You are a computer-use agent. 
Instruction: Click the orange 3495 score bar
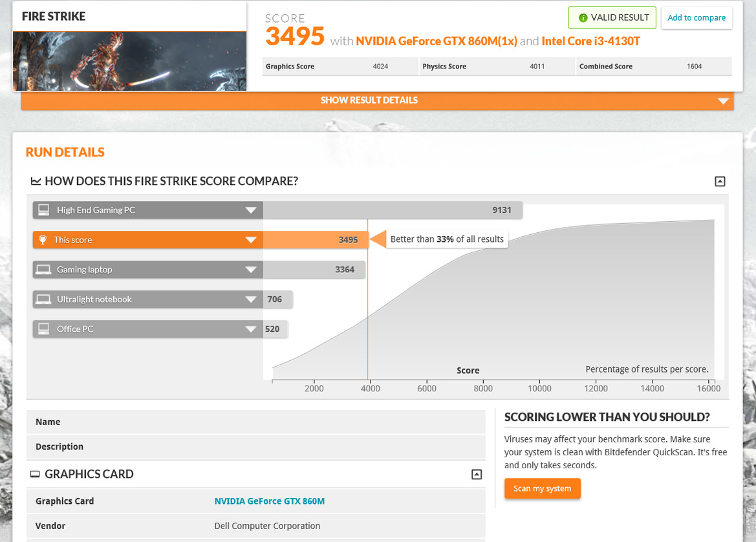(316, 240)
